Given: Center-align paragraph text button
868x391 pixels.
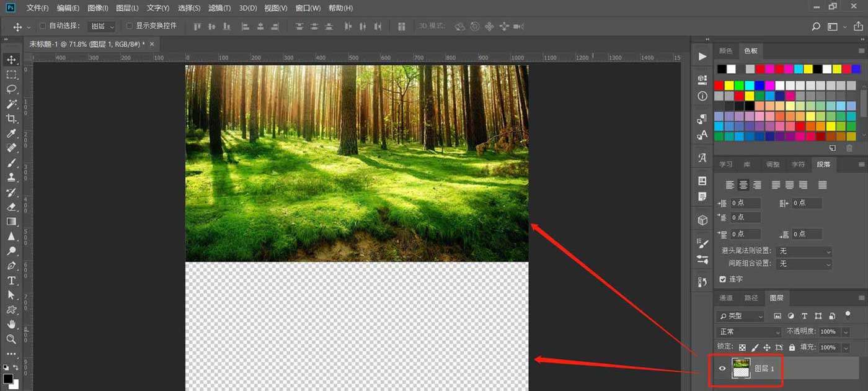Looking at the screenshot, I should [x=743, y=185].
